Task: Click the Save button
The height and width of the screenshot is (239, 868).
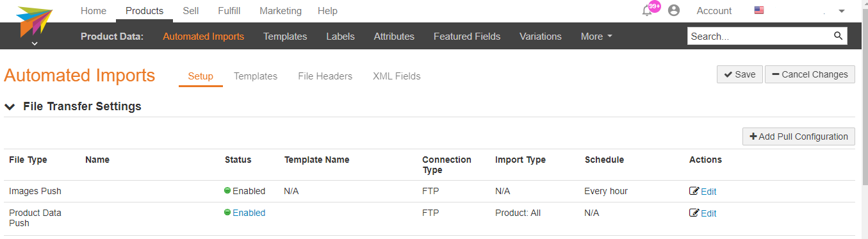Action: coord(739,74)
